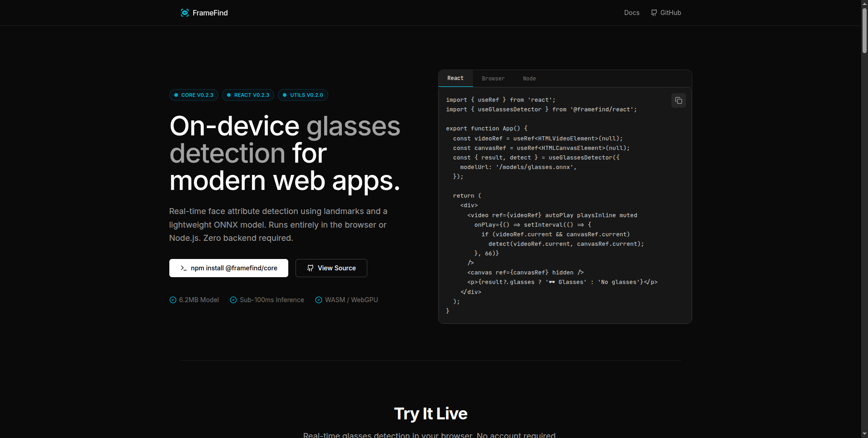Viewport: 868px width, 438px height.
Task: Click the canvas ref={canvasRef} hidden line
Action: 526,273
